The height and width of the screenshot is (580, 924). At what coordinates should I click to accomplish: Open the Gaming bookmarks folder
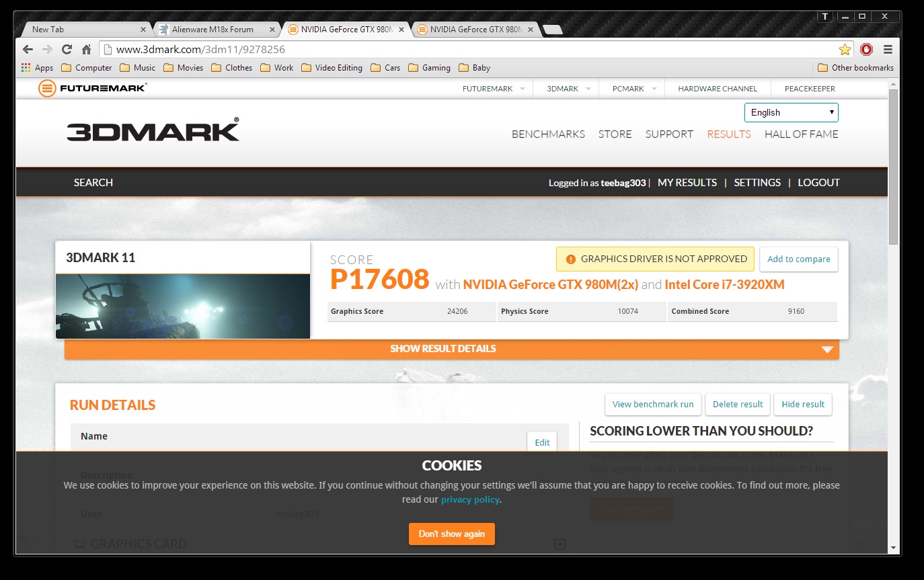click(x=429, y=67)
